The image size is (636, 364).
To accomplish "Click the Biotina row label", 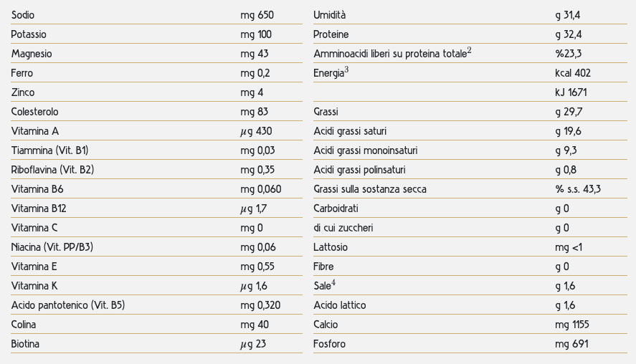I will pos(25,344).
